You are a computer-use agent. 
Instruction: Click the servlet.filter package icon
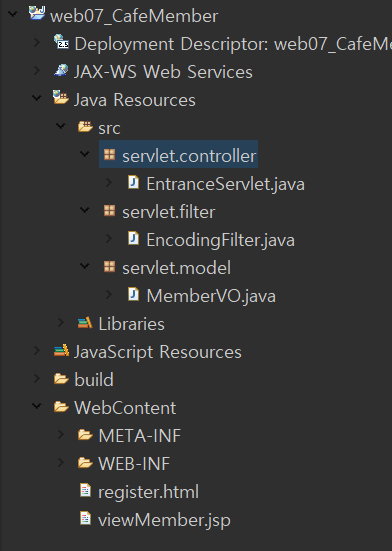109,210
